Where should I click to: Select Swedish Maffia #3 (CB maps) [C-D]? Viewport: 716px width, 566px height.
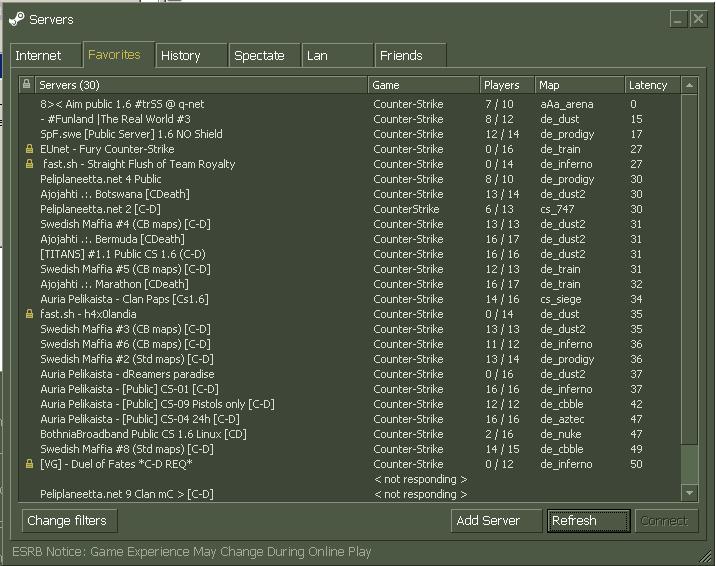tap(350, 329)
